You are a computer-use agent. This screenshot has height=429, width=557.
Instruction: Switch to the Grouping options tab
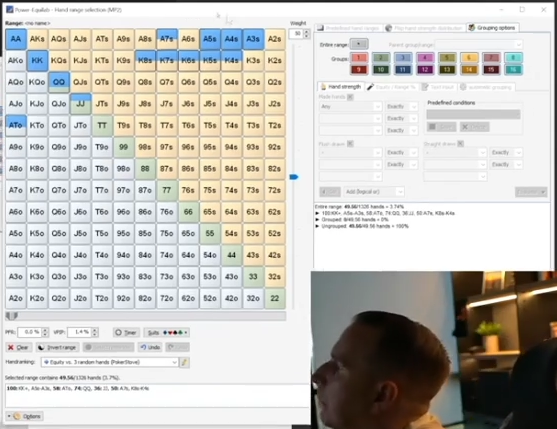click(x=492, y=28)
